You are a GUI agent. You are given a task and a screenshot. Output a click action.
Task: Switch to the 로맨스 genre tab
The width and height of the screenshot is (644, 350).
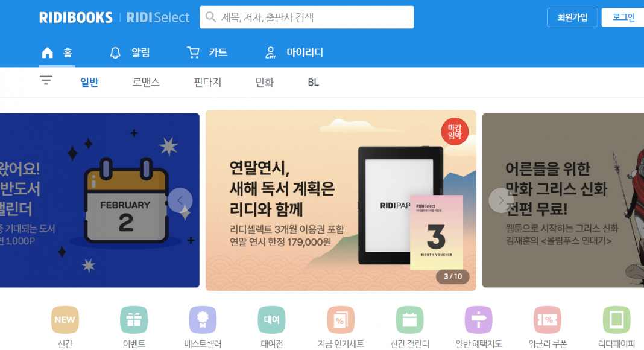pyautogui.click(x=146, y=82)
